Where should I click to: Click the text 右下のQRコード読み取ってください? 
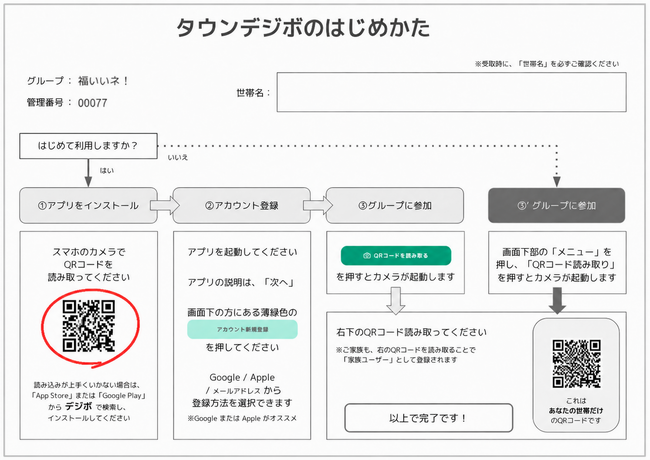tap(411, 332)
